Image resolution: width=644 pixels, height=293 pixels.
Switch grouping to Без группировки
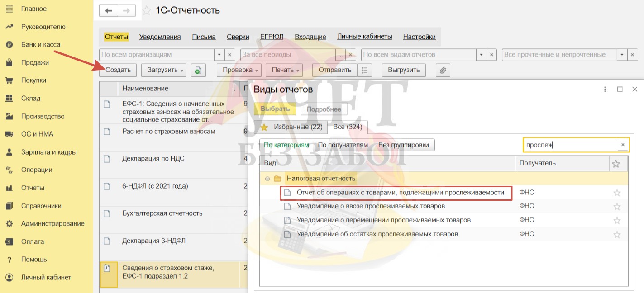tap(404, 145)
